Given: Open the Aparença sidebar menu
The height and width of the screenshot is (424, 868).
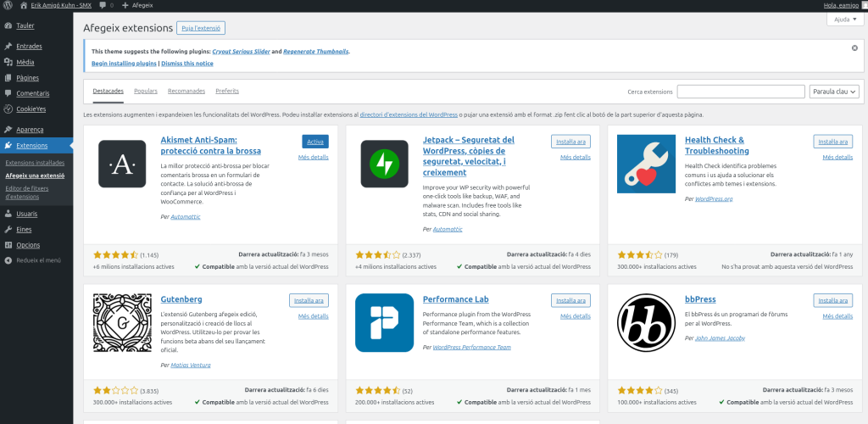Looking at the screenshot, I should (30, 129).
